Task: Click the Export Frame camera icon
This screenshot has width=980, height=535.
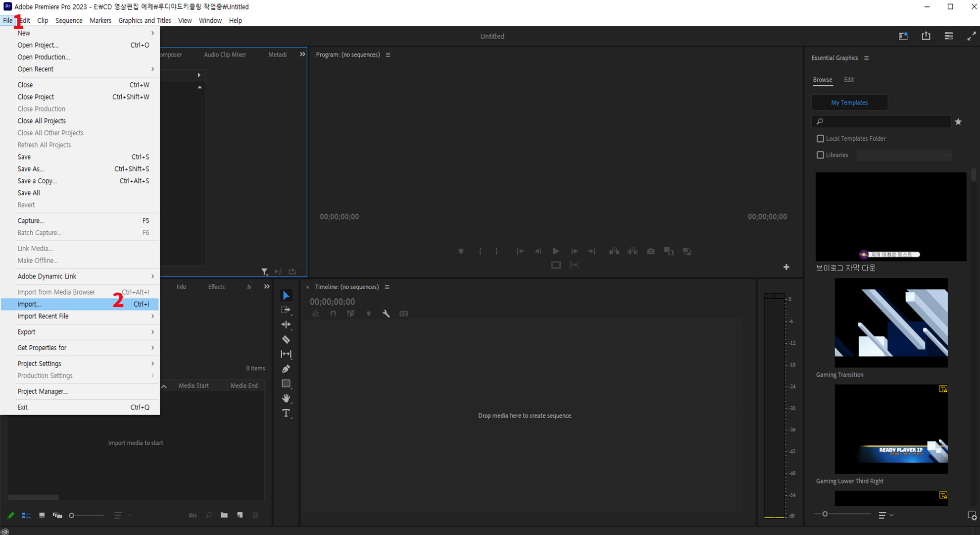Action: point(651,252)
